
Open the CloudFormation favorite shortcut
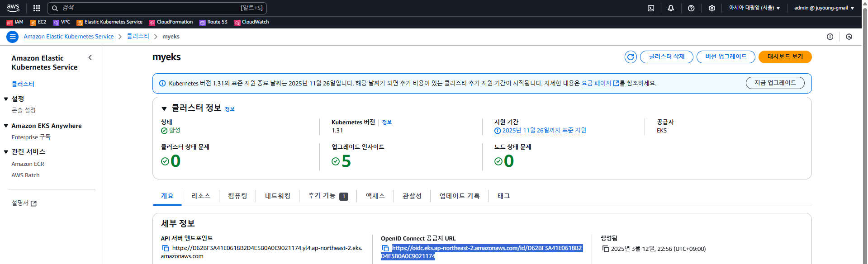[x=171, y=22]
